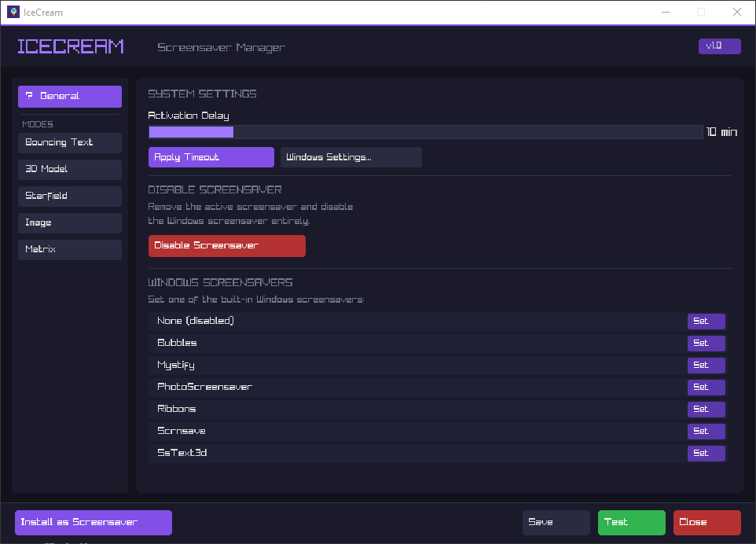Click the Screensaver Manager subtitle

[222, 47]
